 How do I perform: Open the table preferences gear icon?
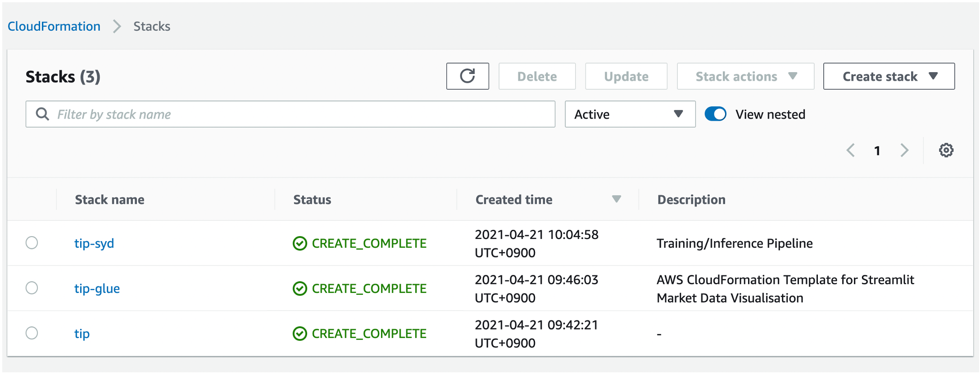pos(946,150)
